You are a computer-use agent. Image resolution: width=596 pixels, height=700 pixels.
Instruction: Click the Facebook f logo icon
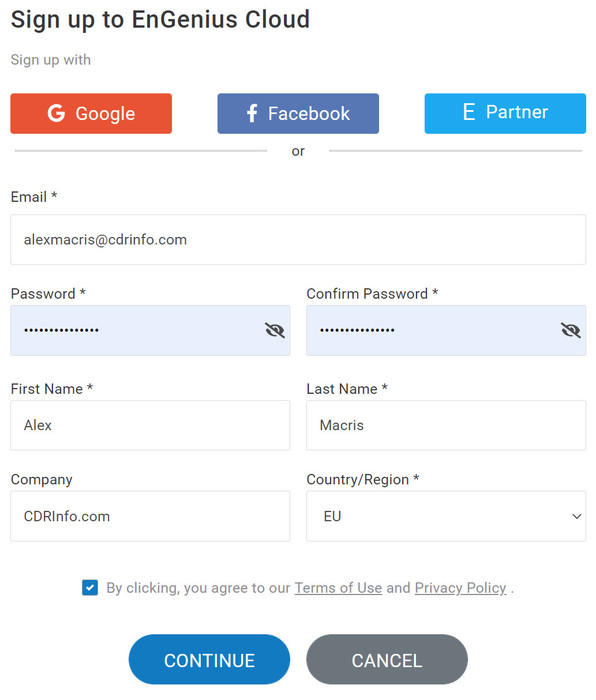[252, 113]
